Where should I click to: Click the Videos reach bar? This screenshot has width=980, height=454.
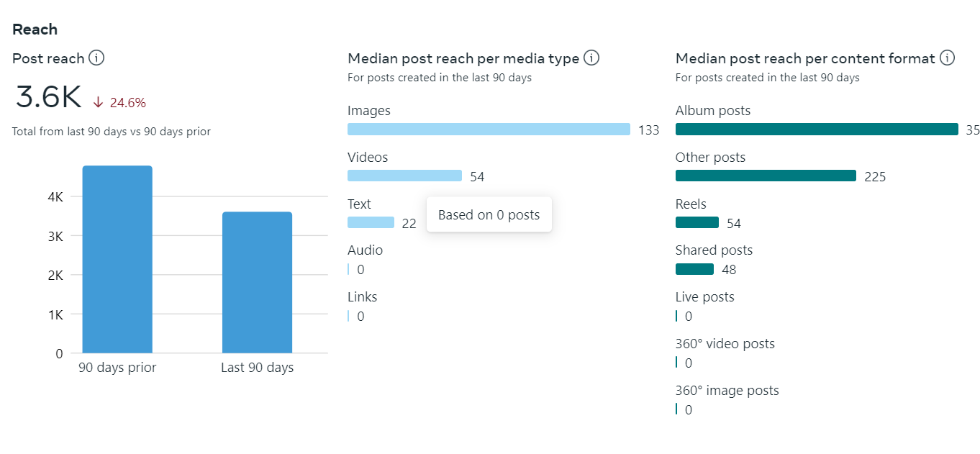(x=404, y=176)
